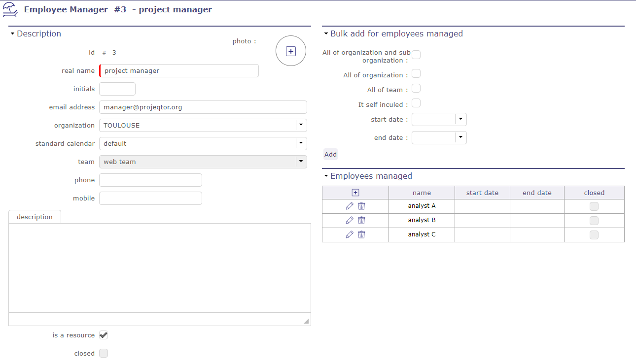This screenshot has width=636, height=364.
Task: Collapse the Description section
Action: [12, 33]
